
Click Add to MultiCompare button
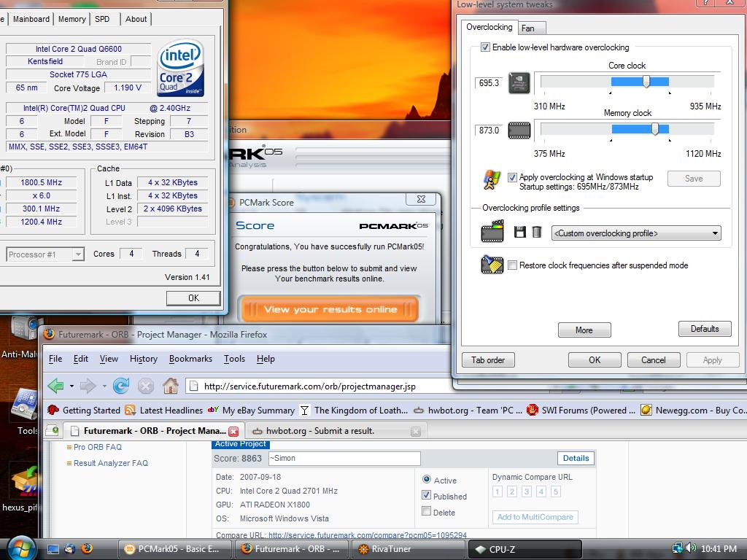535,517
